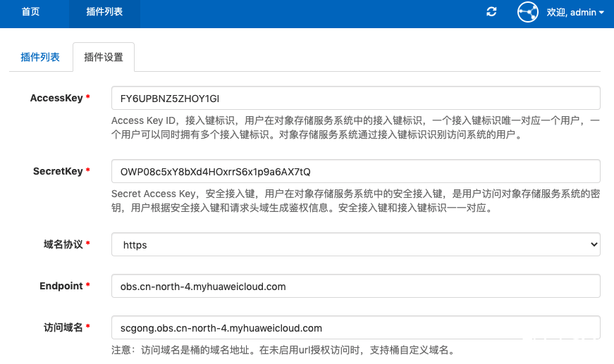Viewport: 614px width, 364px height.
Task: Click the 注意 note below 访问域名
Action: (x=282, y=350)
